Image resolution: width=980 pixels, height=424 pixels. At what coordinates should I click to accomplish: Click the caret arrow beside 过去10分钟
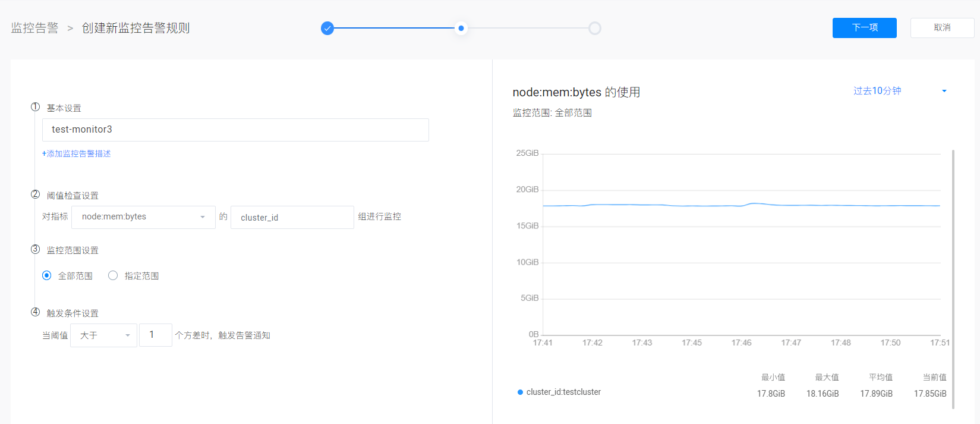(x=944, y=91)
